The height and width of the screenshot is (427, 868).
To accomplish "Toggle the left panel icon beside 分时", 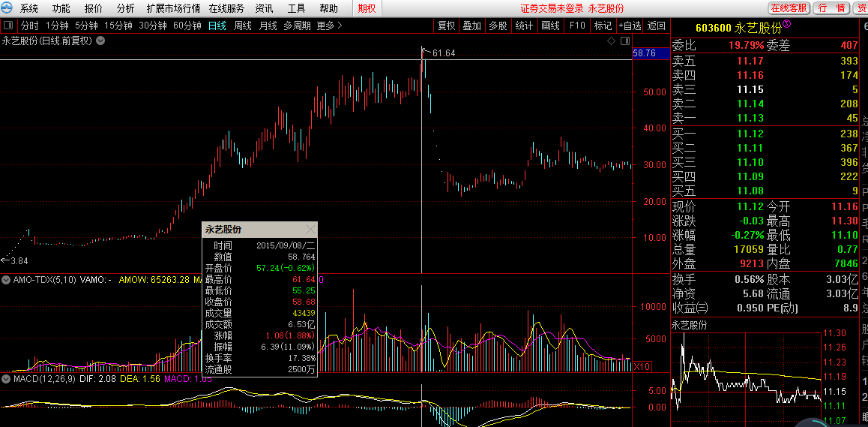I will (x=9, y=26).
